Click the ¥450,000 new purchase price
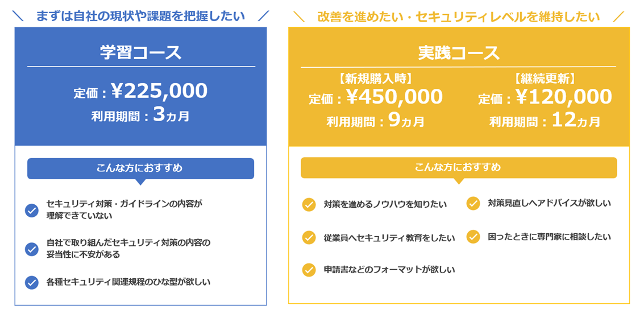The image size is (644, 309). coord(394,97)
